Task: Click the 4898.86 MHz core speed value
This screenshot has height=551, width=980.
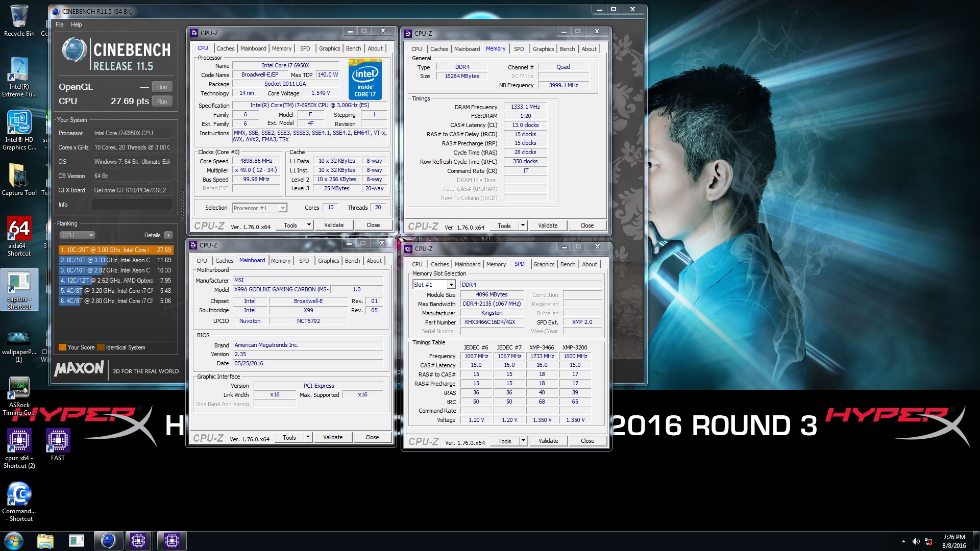Action: point(256,161)
